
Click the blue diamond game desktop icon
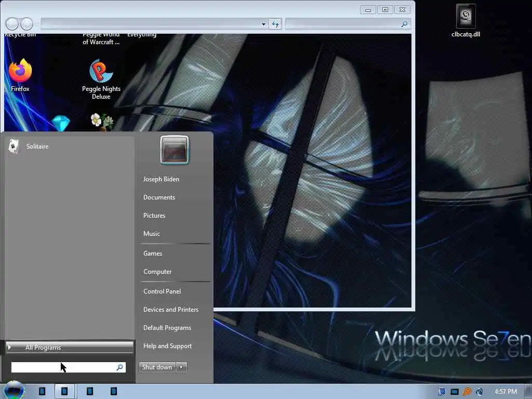point(61,123)
